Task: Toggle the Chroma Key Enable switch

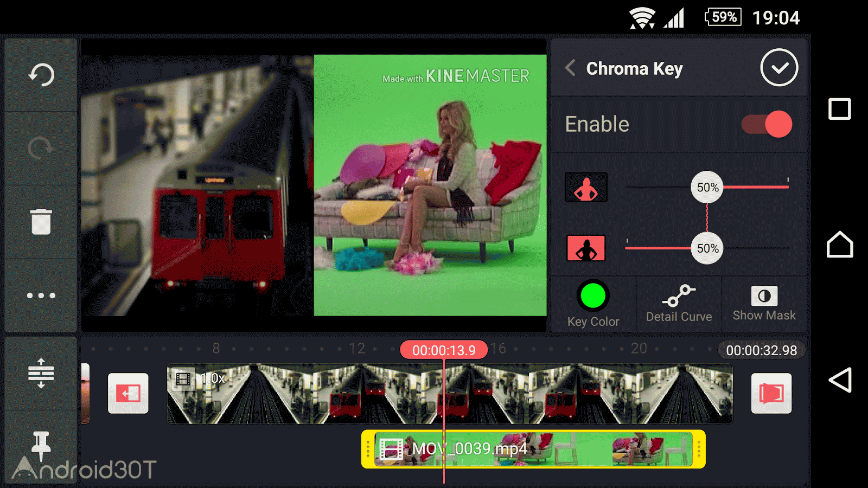Action: tap(767, 124)
